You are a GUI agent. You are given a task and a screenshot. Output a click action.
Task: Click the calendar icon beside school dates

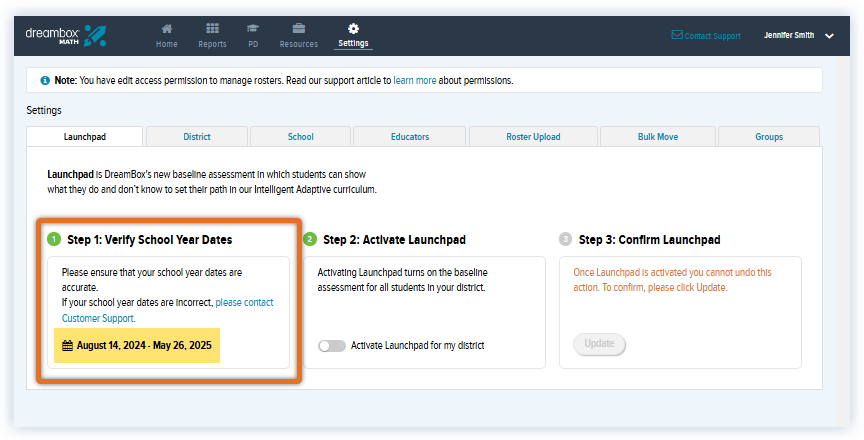pos(67,346)
